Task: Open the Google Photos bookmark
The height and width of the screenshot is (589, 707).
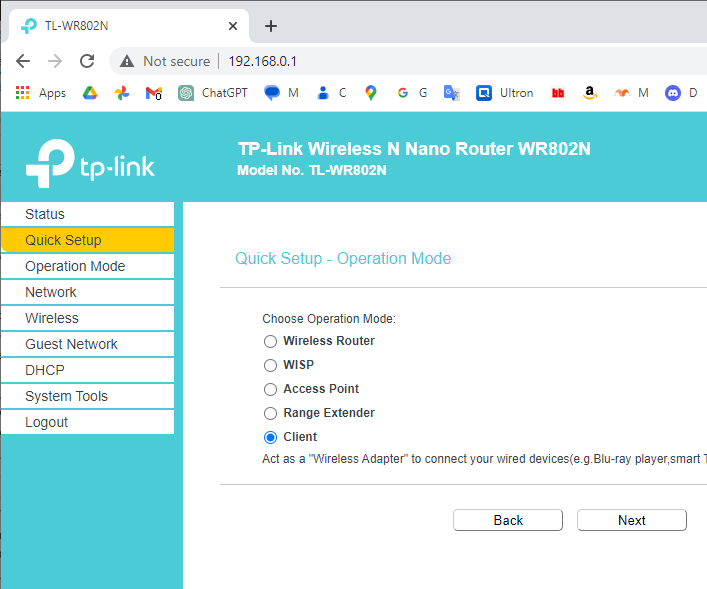Action: coord(122,93)
